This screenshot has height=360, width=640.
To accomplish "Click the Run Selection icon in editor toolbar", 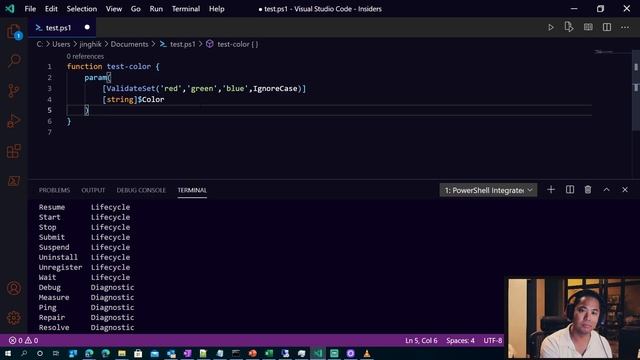I will [569, 27].
